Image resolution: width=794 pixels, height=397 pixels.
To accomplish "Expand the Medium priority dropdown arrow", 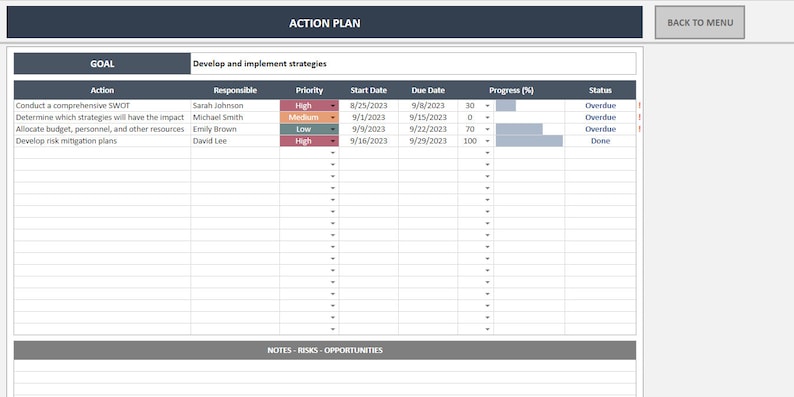I will (333, 117).
